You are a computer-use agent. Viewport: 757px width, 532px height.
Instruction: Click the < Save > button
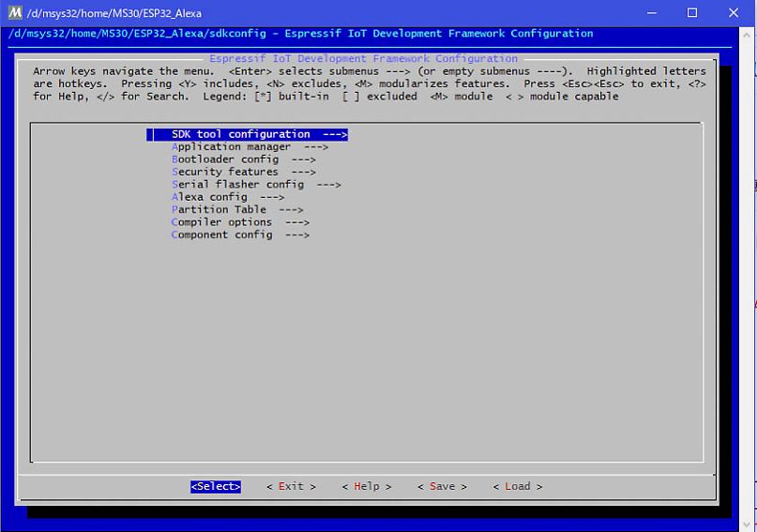pos(442,487)
